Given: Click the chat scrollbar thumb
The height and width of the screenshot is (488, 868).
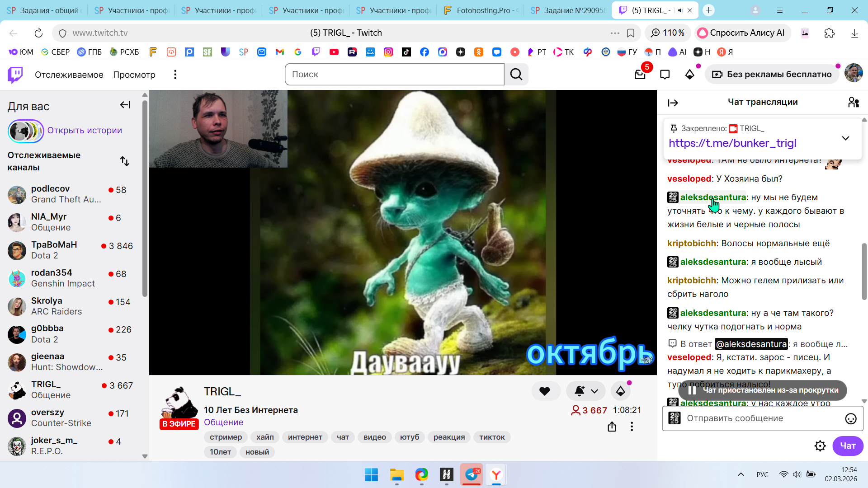Looking at the screenshot, I should point(864,271).
